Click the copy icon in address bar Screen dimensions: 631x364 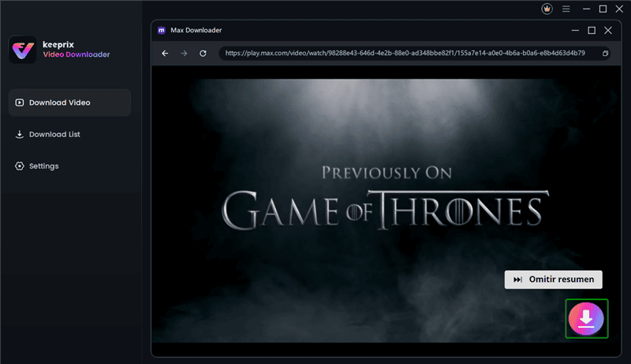605,53
